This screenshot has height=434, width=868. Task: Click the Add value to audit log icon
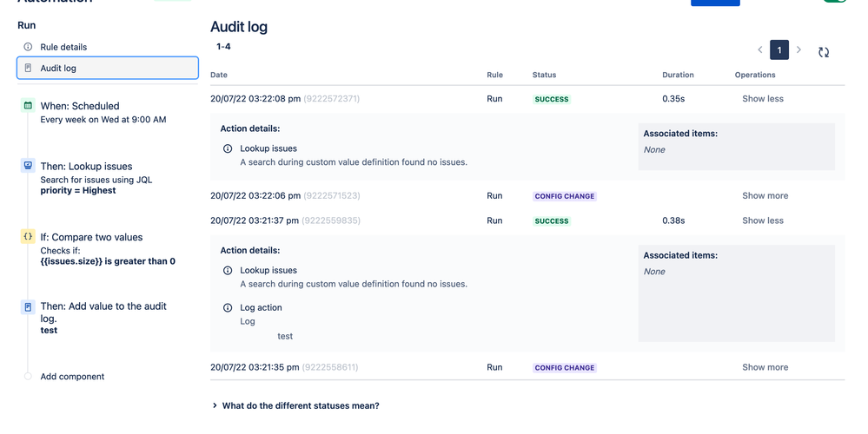[28, 307]
